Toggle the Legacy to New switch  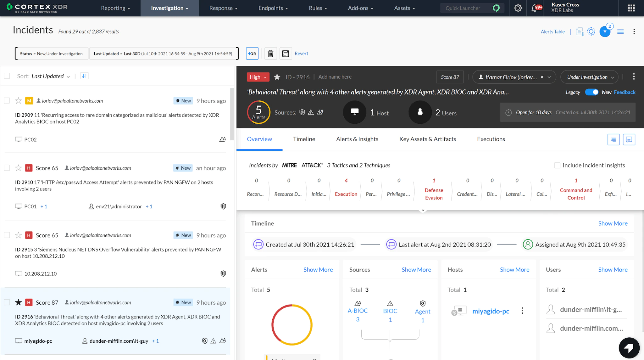(592, 92)
